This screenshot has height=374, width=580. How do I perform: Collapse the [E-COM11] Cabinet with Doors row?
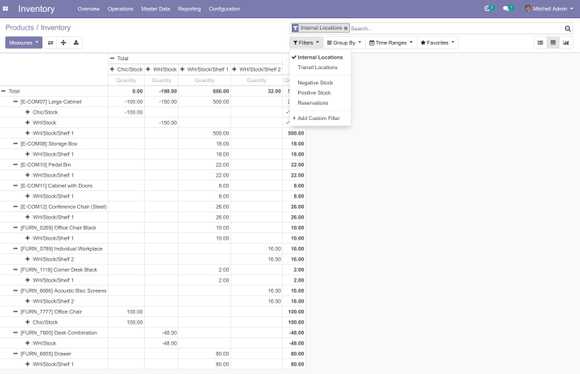pos(53,186)
